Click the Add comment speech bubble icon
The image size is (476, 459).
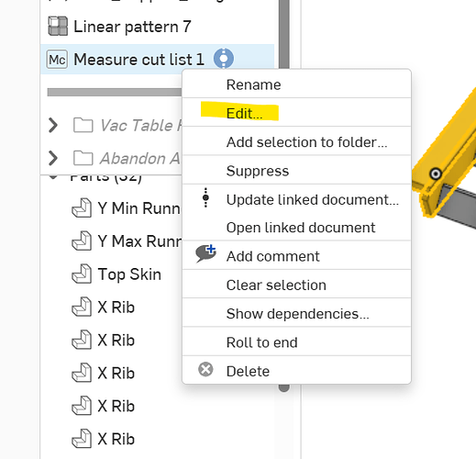[x=206, y=253]
